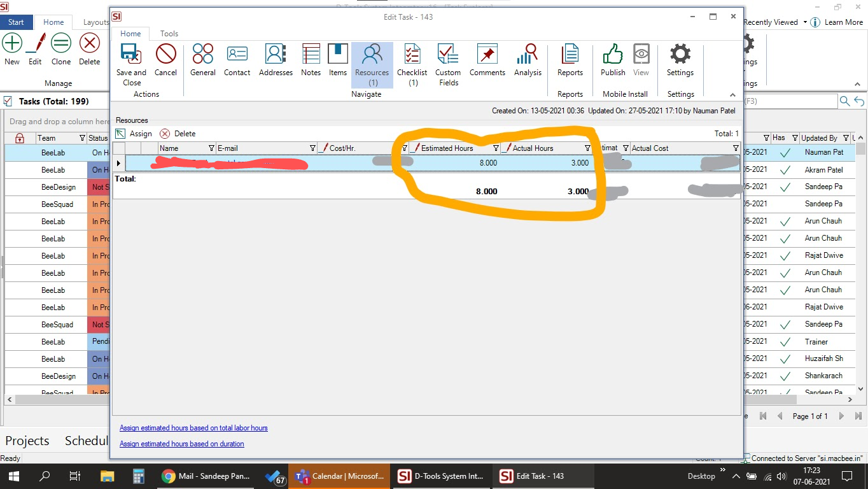
Task: Open the Actual Hours column filter
Action: point(587,148)
